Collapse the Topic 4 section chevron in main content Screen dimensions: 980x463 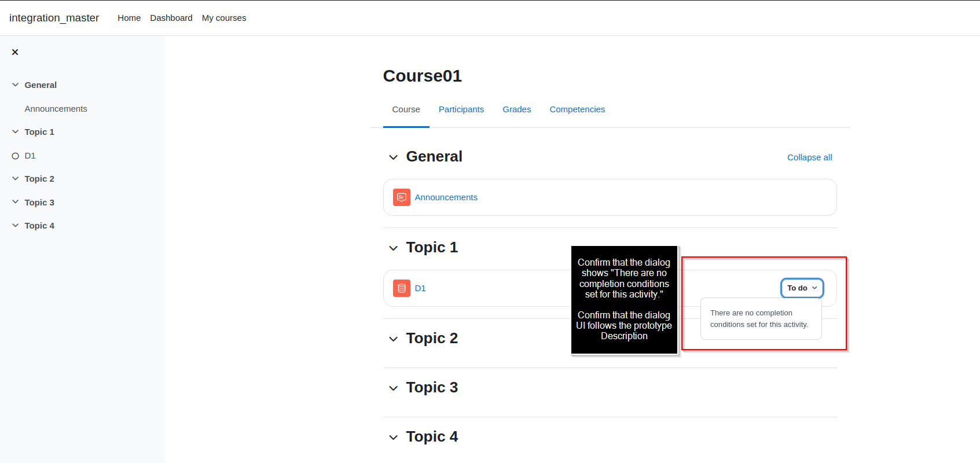(x=394, y=438)
